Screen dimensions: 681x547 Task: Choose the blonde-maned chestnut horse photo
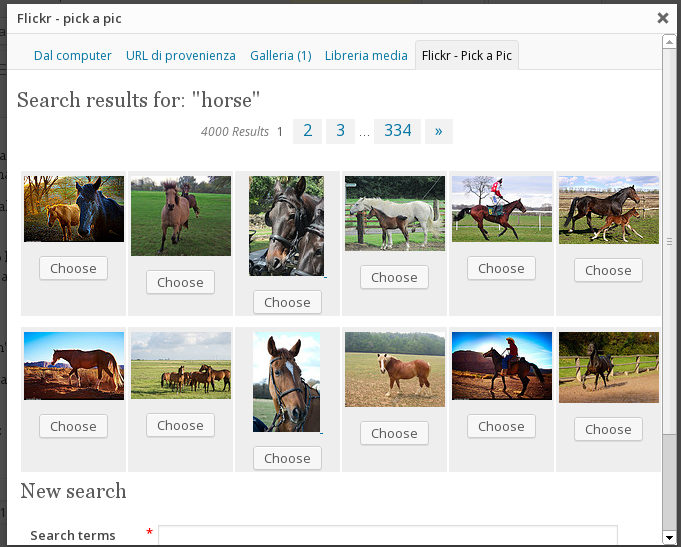point(394,433)
